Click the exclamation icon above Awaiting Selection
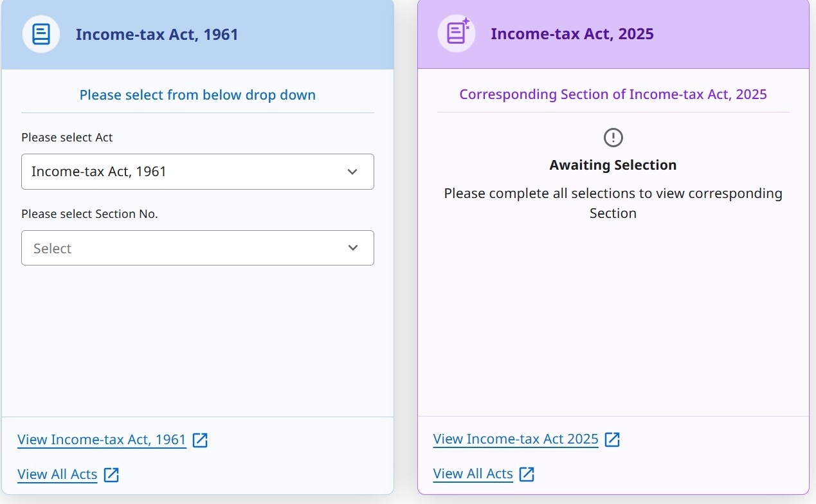Image resolution: width=816 pixels, height=504 pixels. tap(613, 137)
